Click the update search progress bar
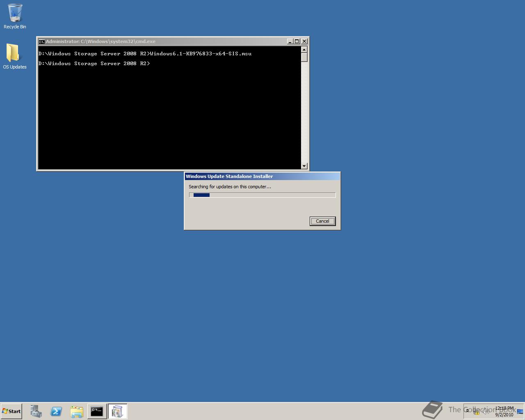The width and height of the screenshot is (525, 420). [x=262, y=195]
